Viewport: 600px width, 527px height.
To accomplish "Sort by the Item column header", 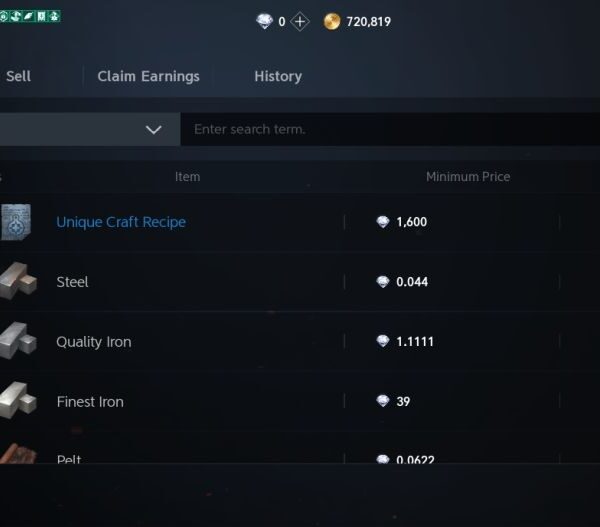I will coord(187,177).
